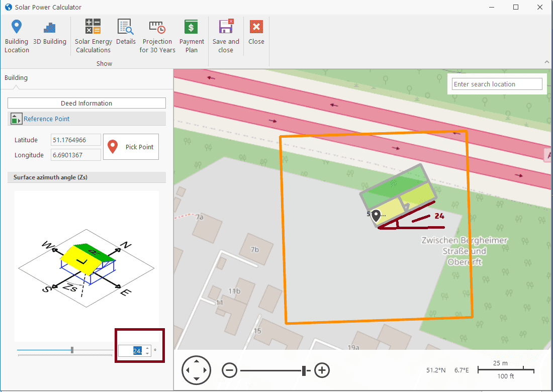Open Projection for 30 Years
Viewport: 553px width, 392px height.
click(157, 36)
